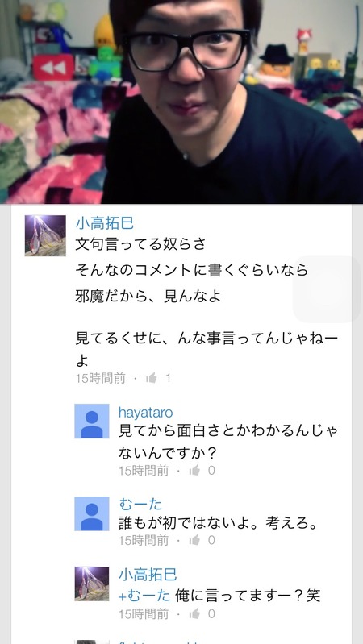Tap comment text 文句言ってる奴らさ

coord(140,244)
